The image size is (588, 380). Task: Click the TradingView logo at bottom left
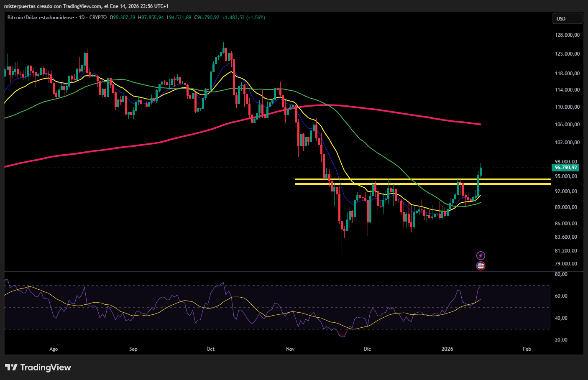38,367
